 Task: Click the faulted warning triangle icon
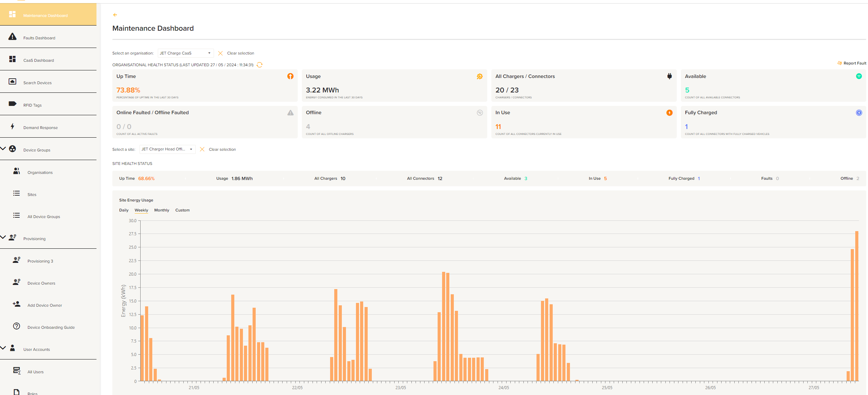(x=290, y=113)
